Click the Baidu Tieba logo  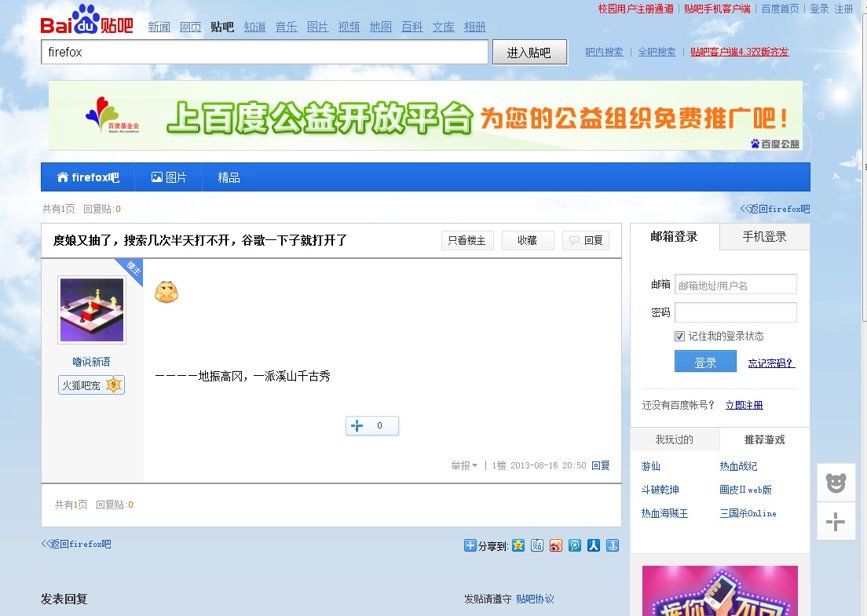[x=87, y=20]
